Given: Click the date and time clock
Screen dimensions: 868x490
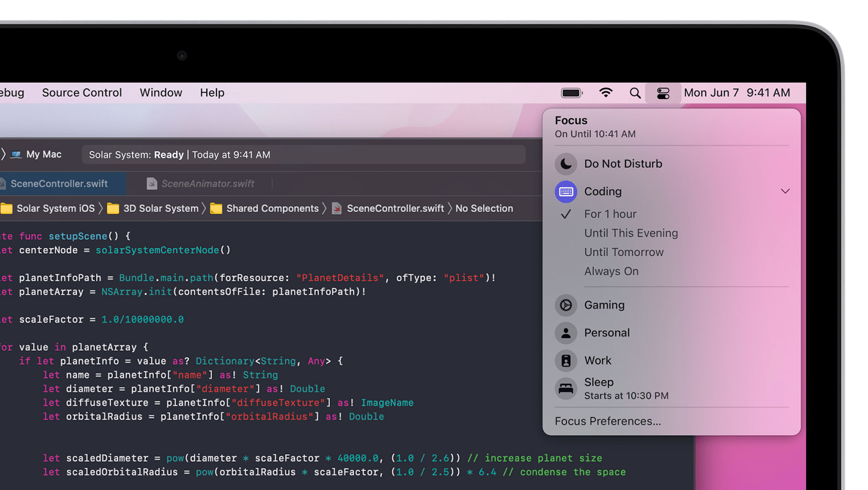Looking at the screenshot, I should coord(737,93).
